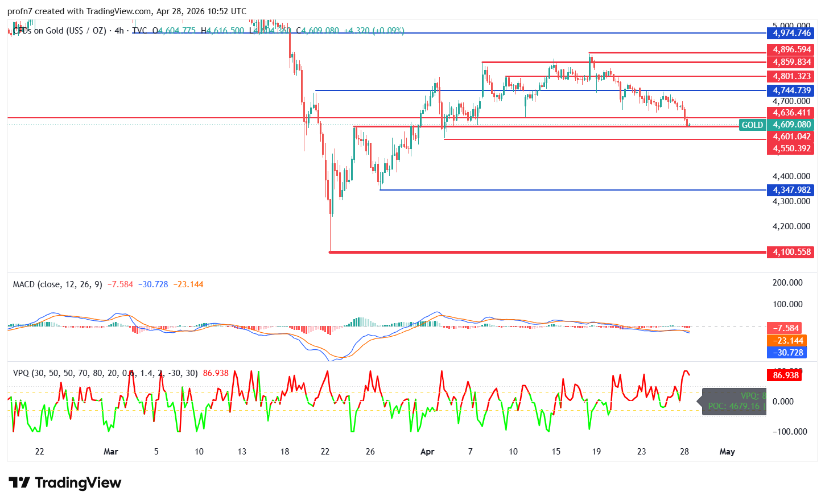Open the VPQ indicator legend settings text
This screenshot has width=825, height=504.
(105, 373)
